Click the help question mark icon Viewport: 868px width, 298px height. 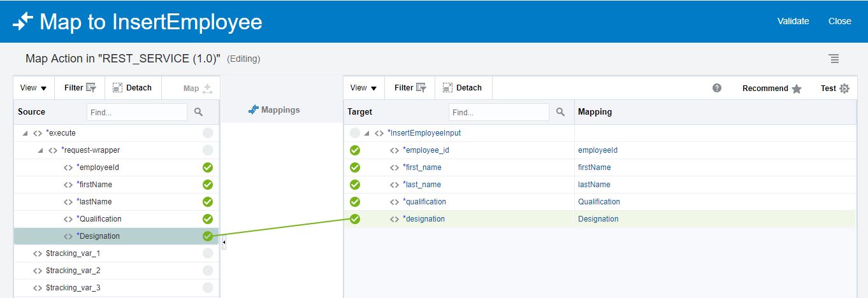pyautogui.click(x=717, y=88)
